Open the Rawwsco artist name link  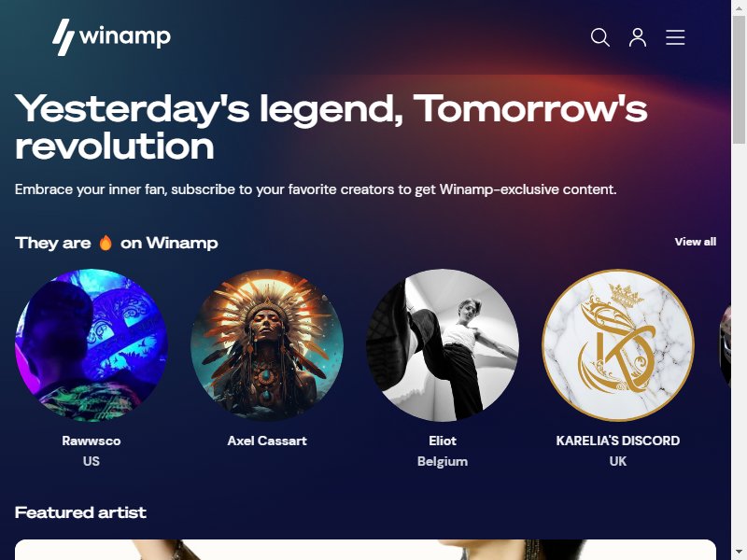point(91,441)
